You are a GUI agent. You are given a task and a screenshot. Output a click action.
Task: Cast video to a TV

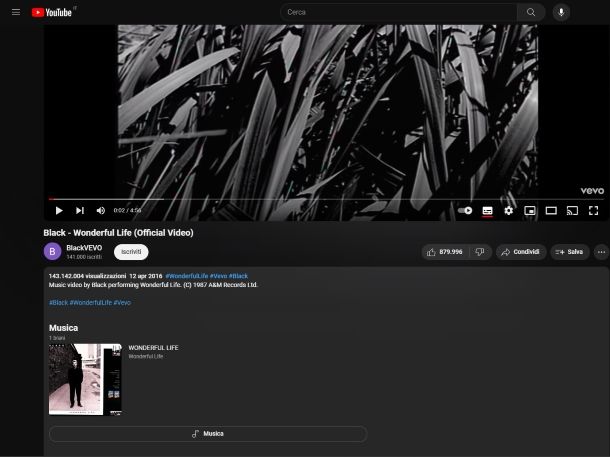572,210
